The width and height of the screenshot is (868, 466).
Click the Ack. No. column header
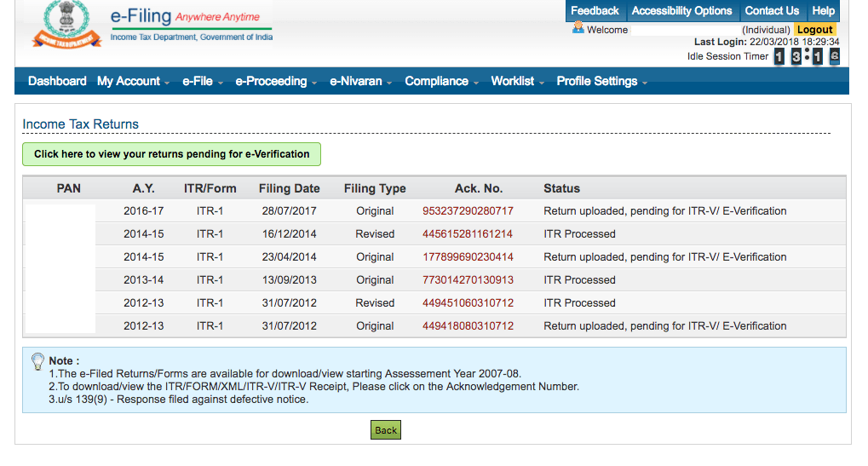coord(479,188)
